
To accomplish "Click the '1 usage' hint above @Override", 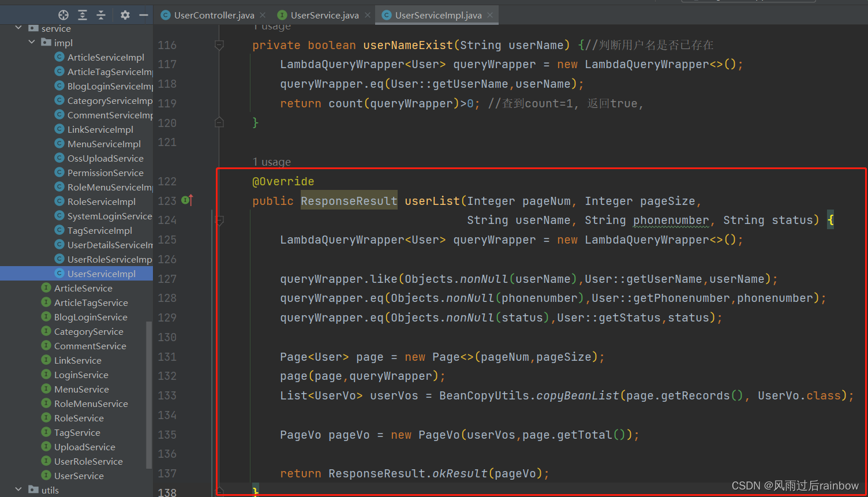I will point(272,162).
